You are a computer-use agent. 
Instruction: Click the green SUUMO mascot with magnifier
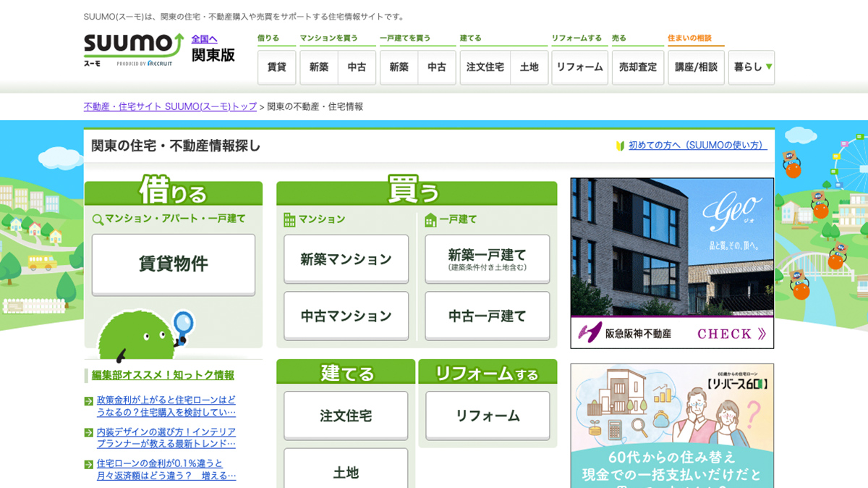[x=145, y=336]
